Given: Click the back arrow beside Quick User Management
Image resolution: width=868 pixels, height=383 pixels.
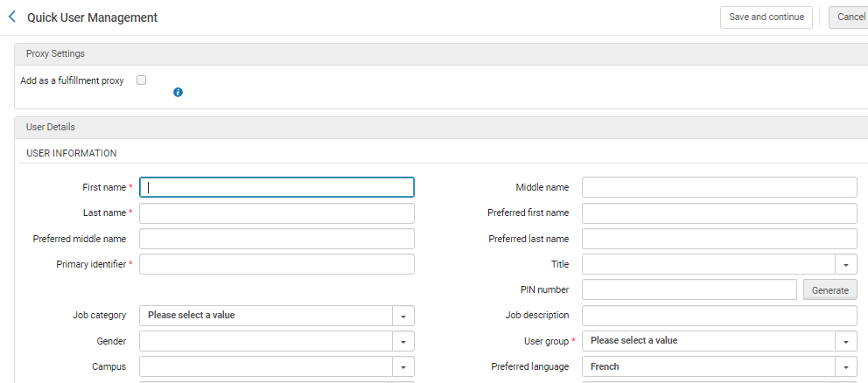Looking at the screenshot, I should [x=12, y=17].
